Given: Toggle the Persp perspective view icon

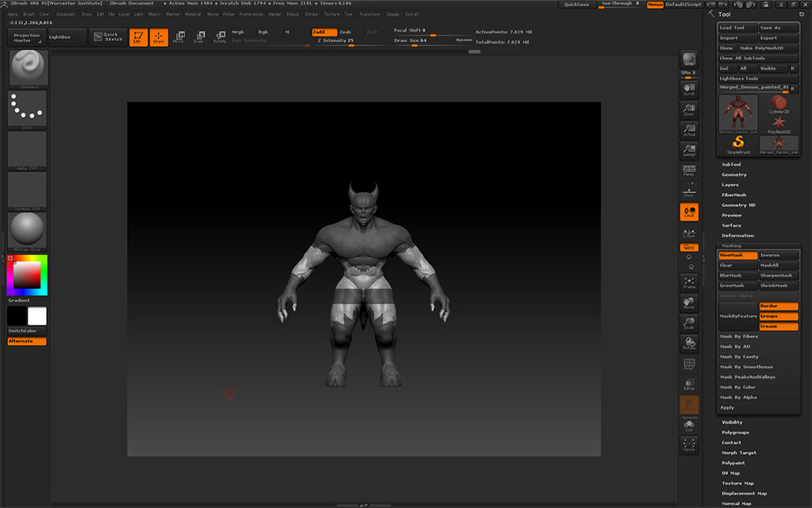Looking at the screenshot, I should point(689,171).
